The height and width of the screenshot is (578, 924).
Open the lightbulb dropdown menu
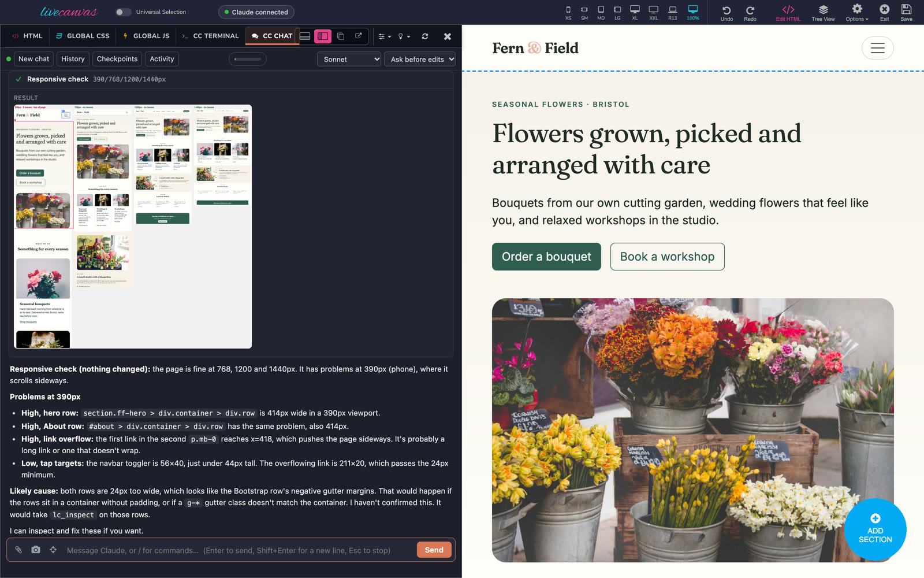(x=404, y=36)
